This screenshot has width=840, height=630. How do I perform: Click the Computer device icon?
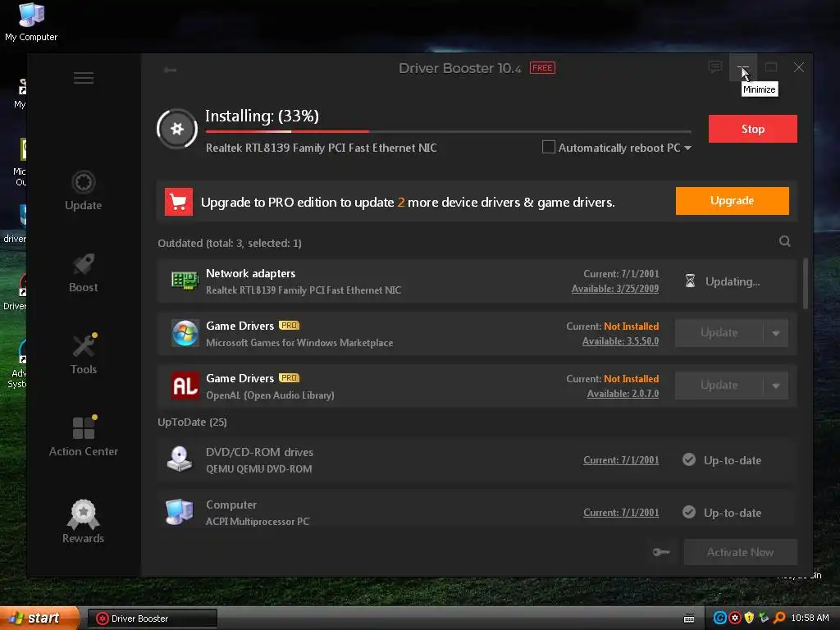[180, 512]
